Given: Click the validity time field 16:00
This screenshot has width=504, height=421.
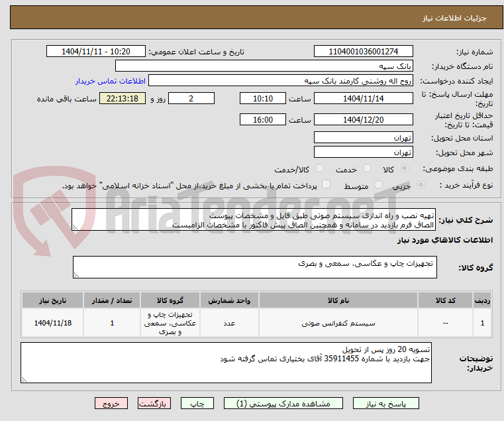Looking at the screenshot, I should pyautogui.click(x=263, y=119).
